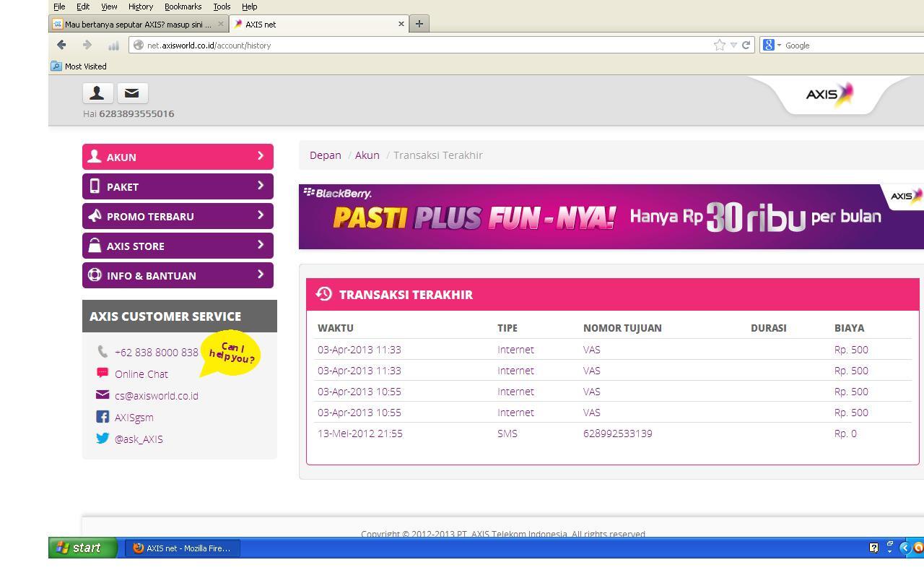
Task: Open the AXIS STORE sidebar menu
Action: tap(178, 246)
